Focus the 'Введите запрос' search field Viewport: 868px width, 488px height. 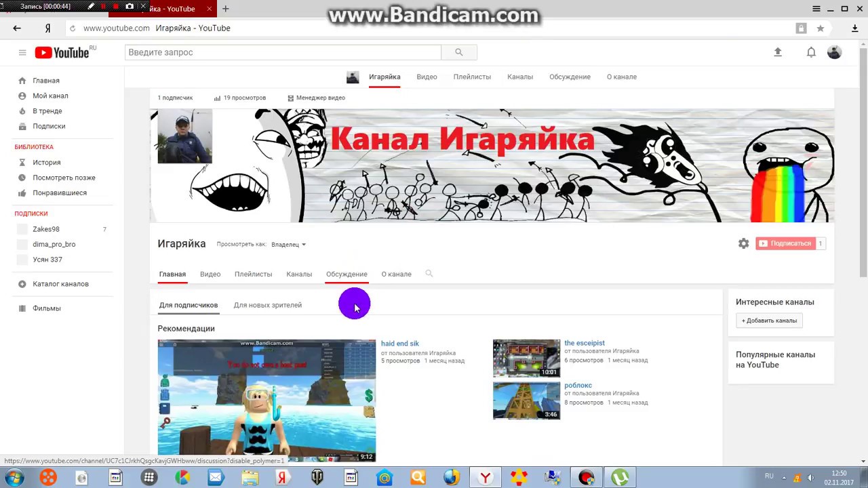point(283,52)
